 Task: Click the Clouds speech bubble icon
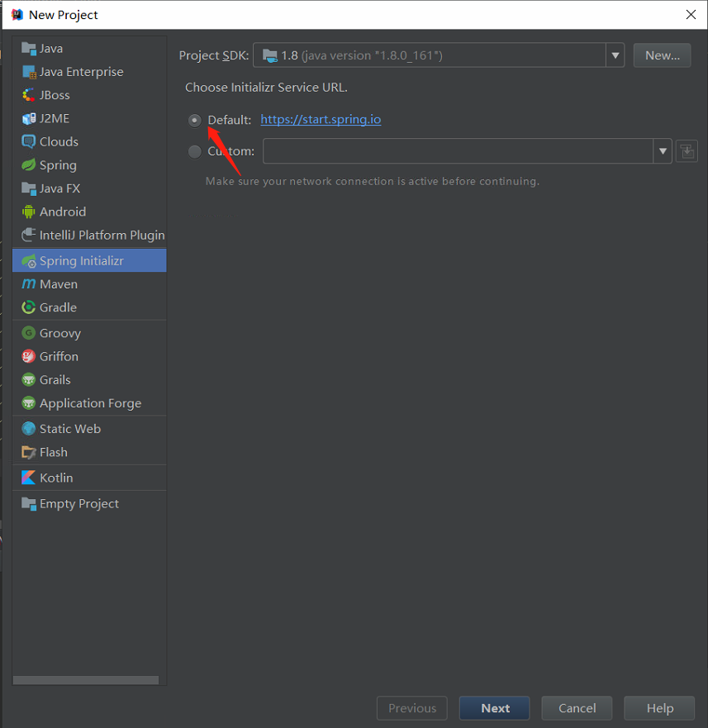click(28, 141)
